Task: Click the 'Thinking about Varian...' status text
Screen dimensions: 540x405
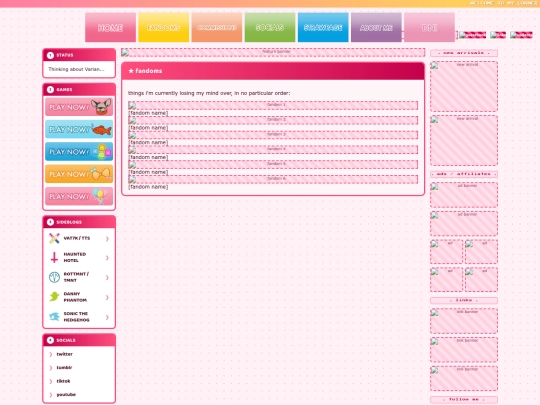Action: pyautogui.click(x=76, y=69)
